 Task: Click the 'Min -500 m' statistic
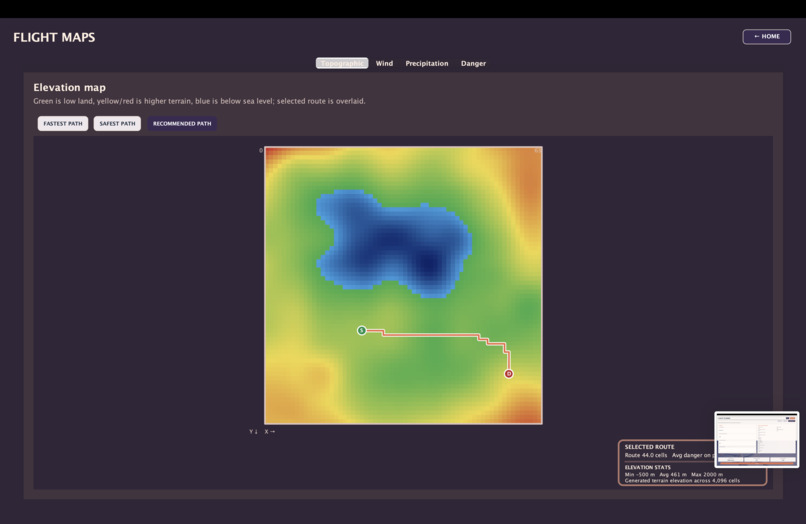[639, 474]
